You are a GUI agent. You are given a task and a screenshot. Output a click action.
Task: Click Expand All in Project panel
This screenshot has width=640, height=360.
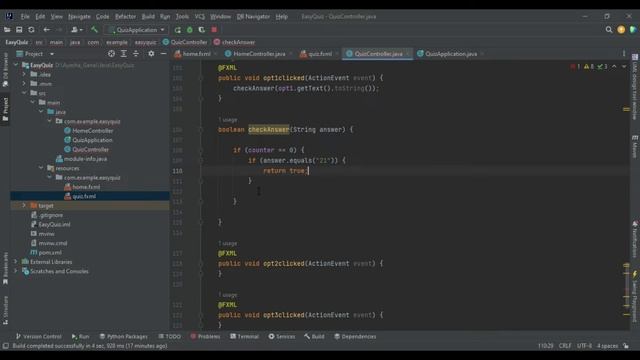point(124,54)
